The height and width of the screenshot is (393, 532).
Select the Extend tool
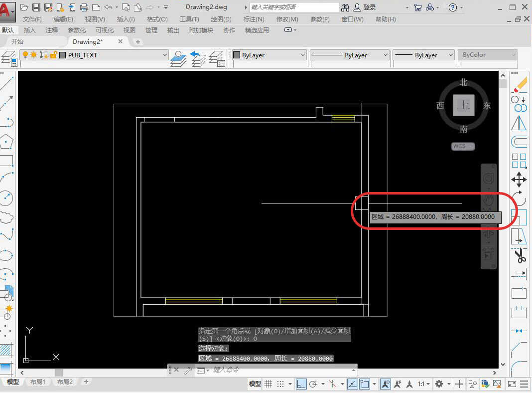click(x=519, y=273)
